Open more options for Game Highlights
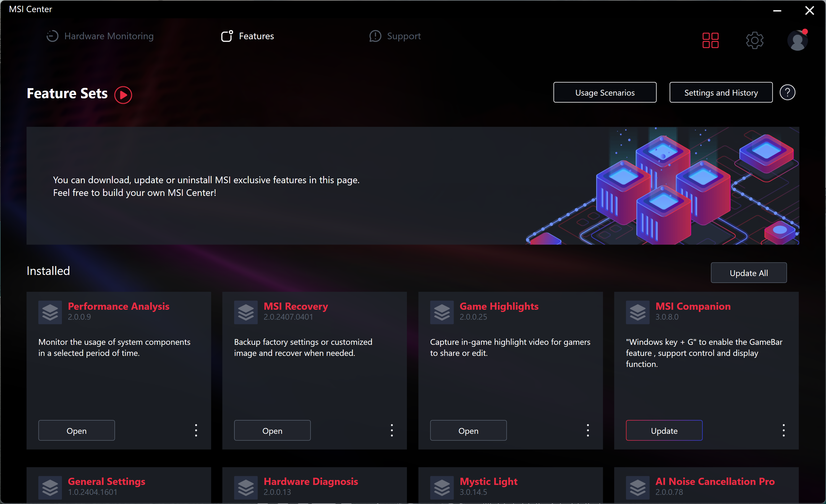Image resolution: width=826 pixels, height=504 pixels. tap(588, 430)
